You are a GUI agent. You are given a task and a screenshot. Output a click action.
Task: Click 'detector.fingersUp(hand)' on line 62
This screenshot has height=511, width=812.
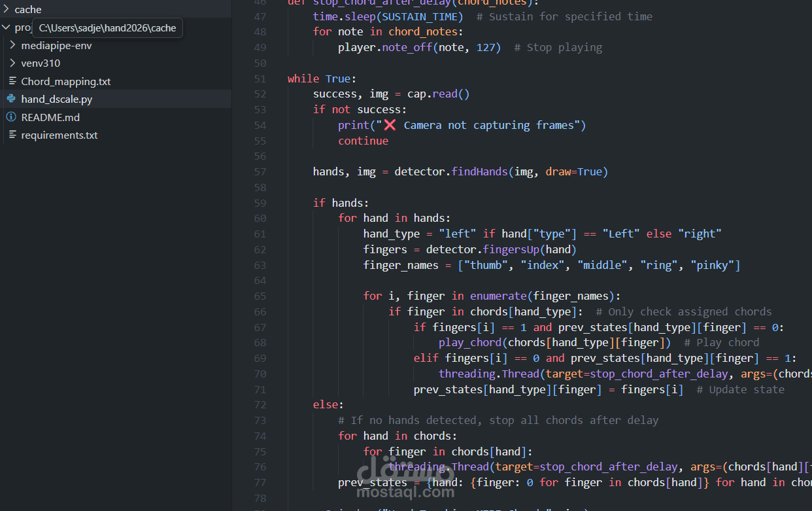(501, 249)
